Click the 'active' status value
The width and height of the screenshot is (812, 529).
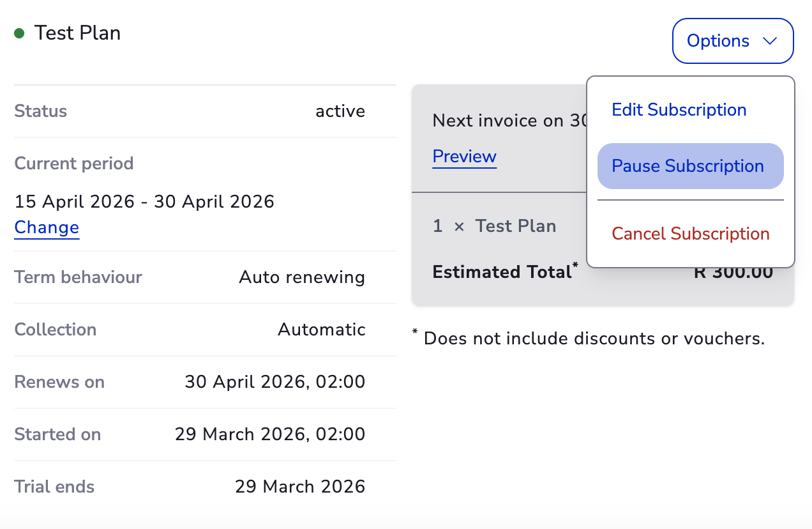pos(340,111)
